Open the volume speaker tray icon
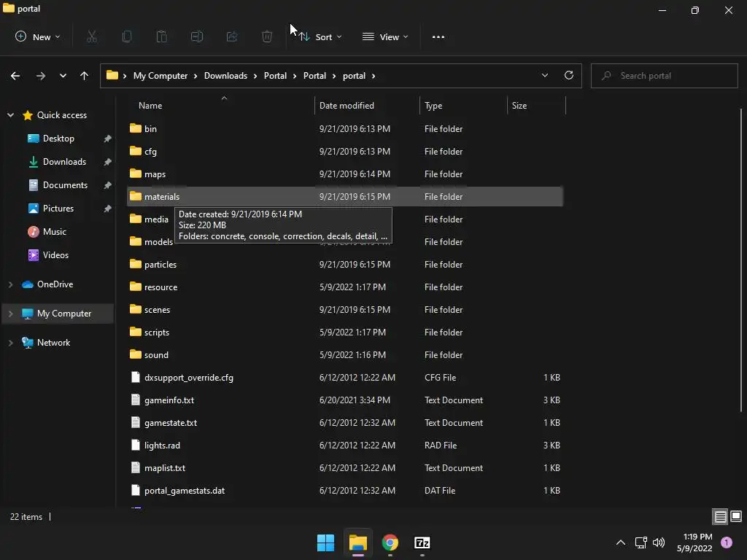Screen dimensions: 747x560 click(659, 542)
